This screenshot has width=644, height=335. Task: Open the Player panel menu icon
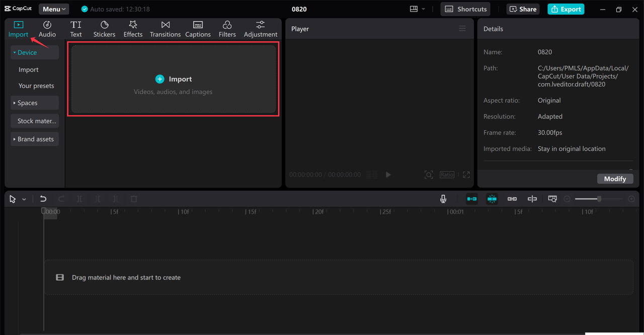point(462,29)
